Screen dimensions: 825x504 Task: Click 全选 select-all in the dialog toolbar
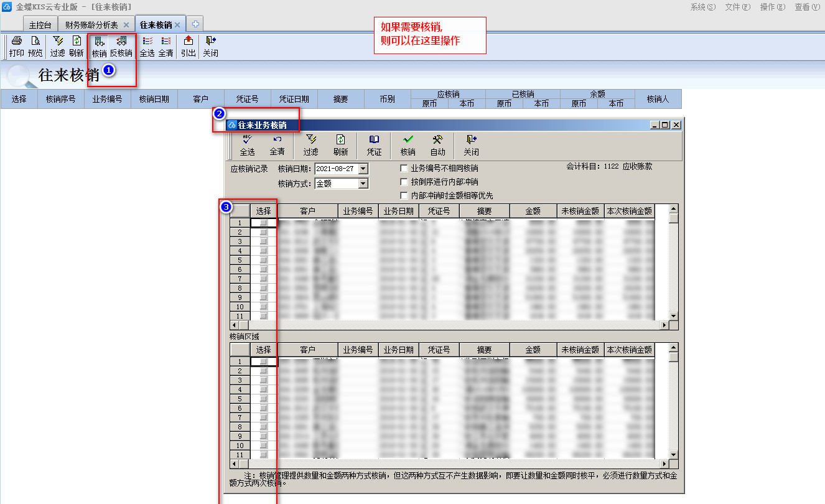pyautogui.click(x=247, y=145)
